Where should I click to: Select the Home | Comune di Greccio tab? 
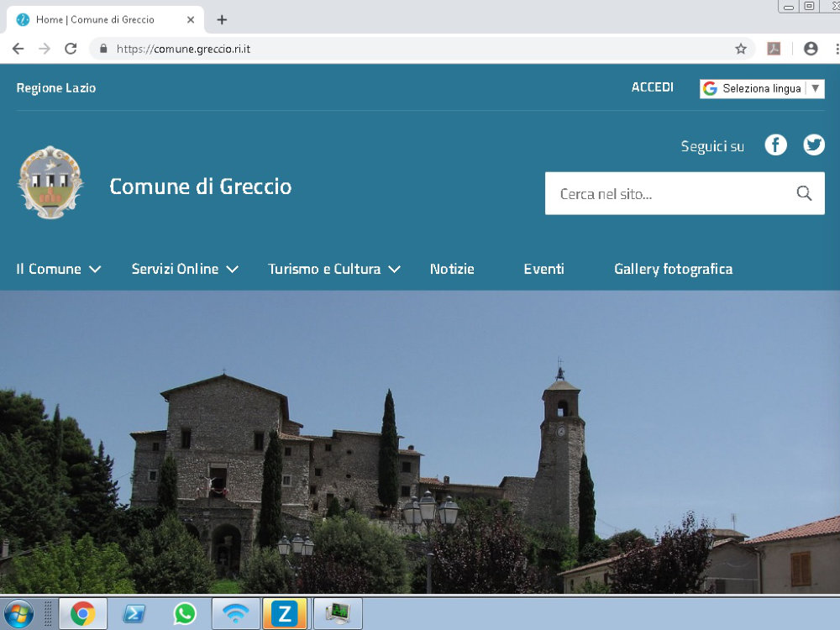(x=105, y=20)
